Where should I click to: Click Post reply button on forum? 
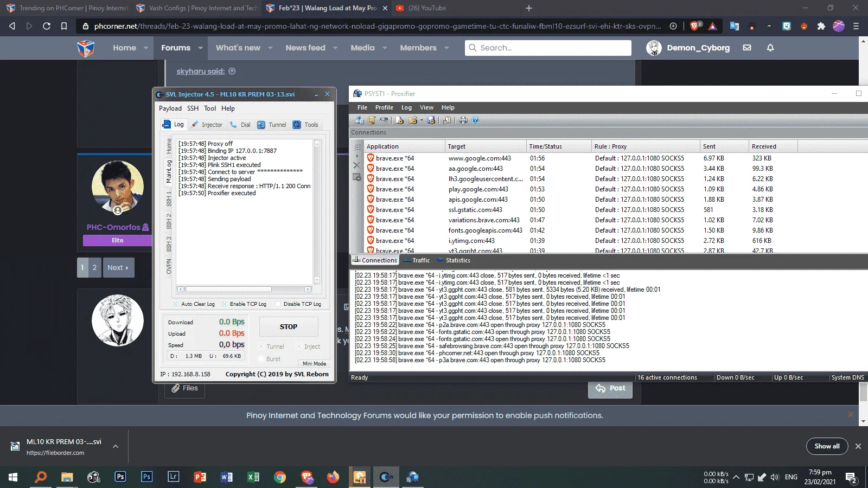(x=610, y=388)
